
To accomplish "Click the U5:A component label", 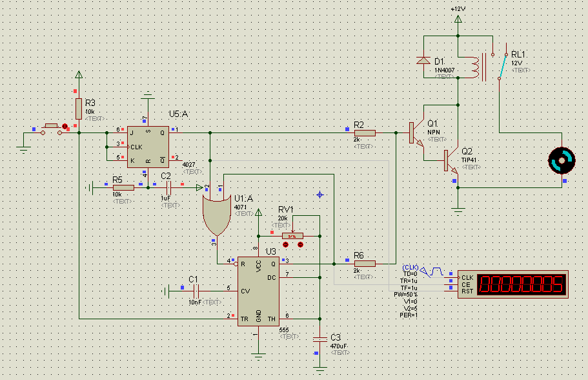I will click(179, 114).
